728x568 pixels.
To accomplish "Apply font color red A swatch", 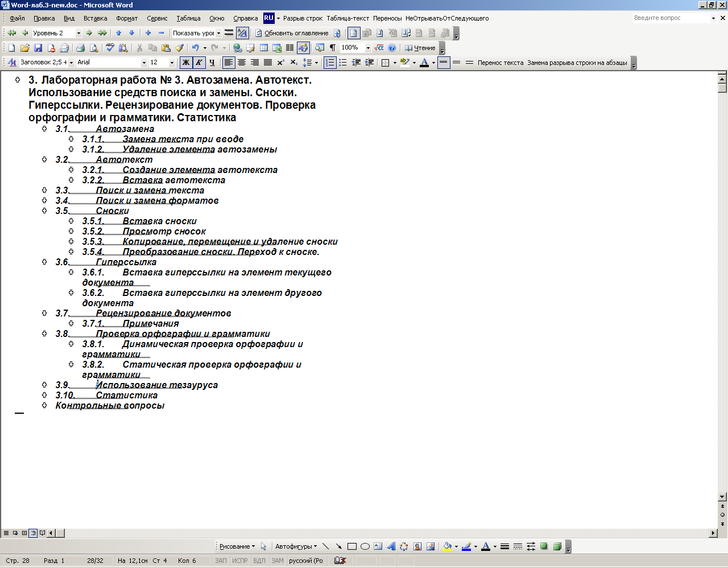I will point(424,63).
